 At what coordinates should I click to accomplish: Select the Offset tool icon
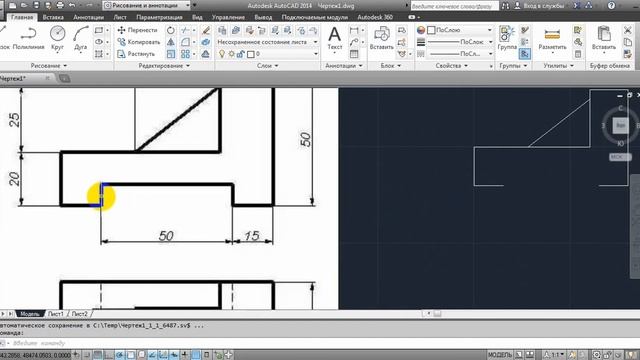[206, 54]
